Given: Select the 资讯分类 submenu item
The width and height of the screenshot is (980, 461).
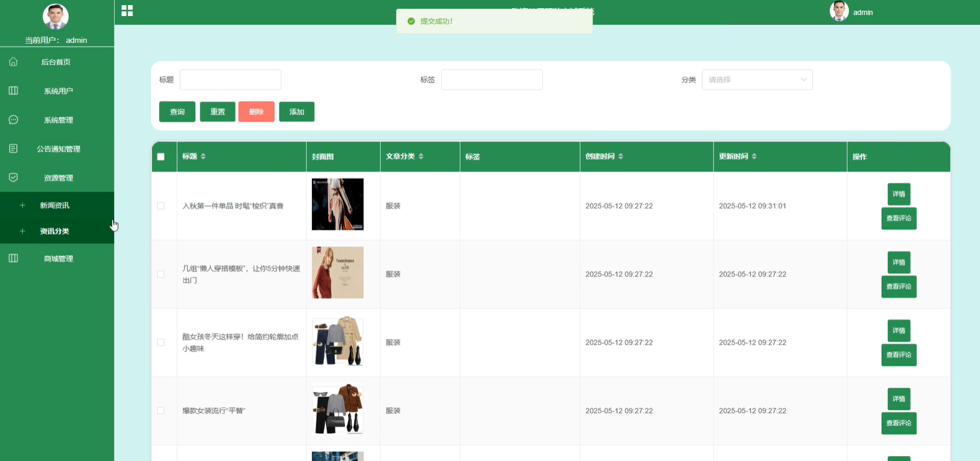Looking at the screenshot, I should (x=57, y=231).
